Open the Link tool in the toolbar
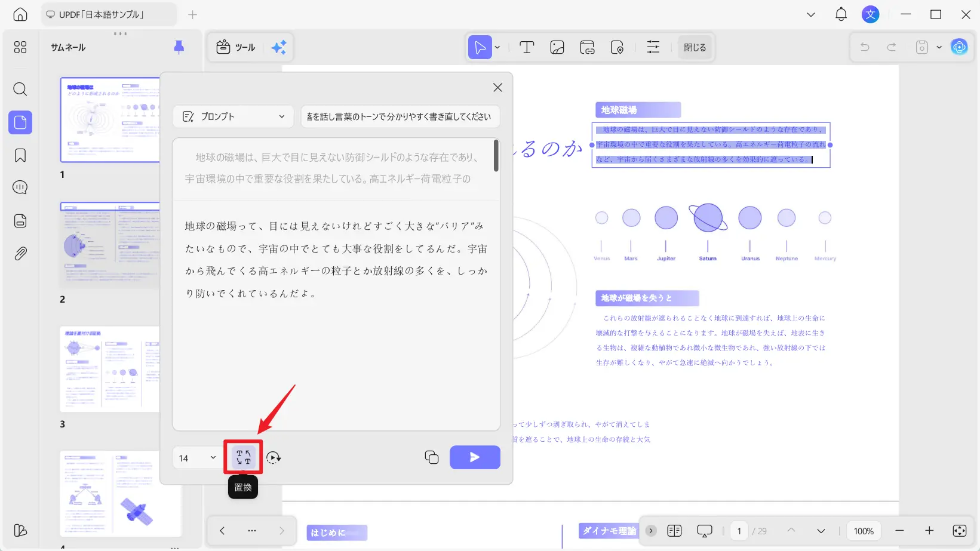Viewport: 980px width, 551px height. 587,47
